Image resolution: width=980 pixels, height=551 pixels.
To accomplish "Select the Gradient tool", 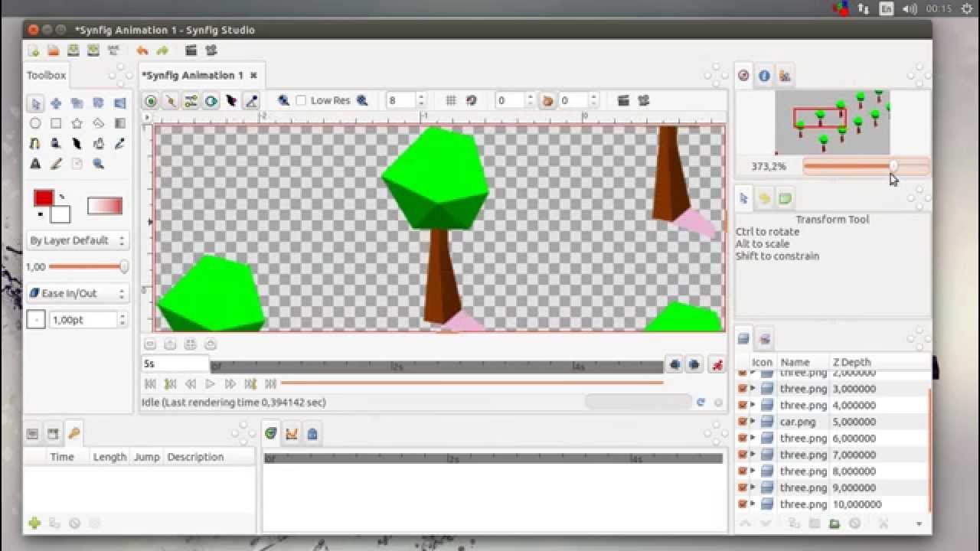I will point(119,123).
